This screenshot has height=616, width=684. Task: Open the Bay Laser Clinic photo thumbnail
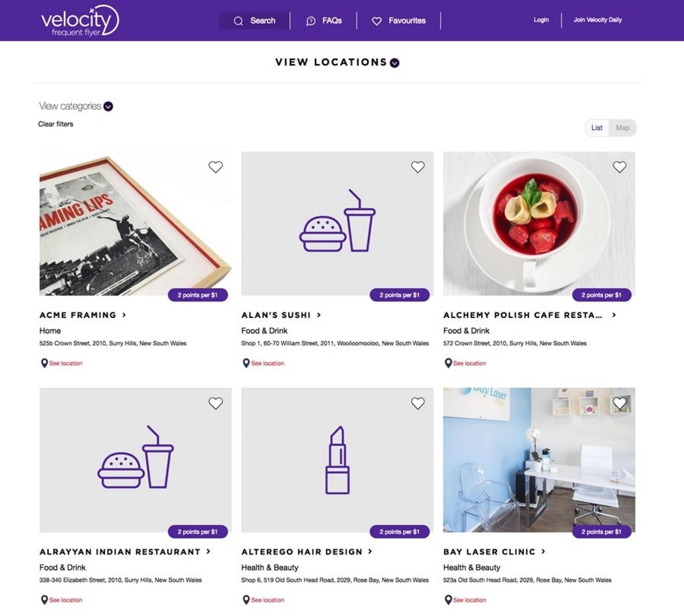pyautogui.click(x=539, y=460)
